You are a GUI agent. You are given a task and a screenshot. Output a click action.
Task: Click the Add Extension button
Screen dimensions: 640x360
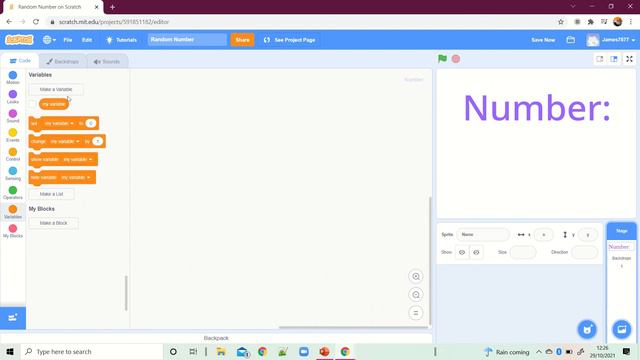pyautogui.click(x=13, y=318)
